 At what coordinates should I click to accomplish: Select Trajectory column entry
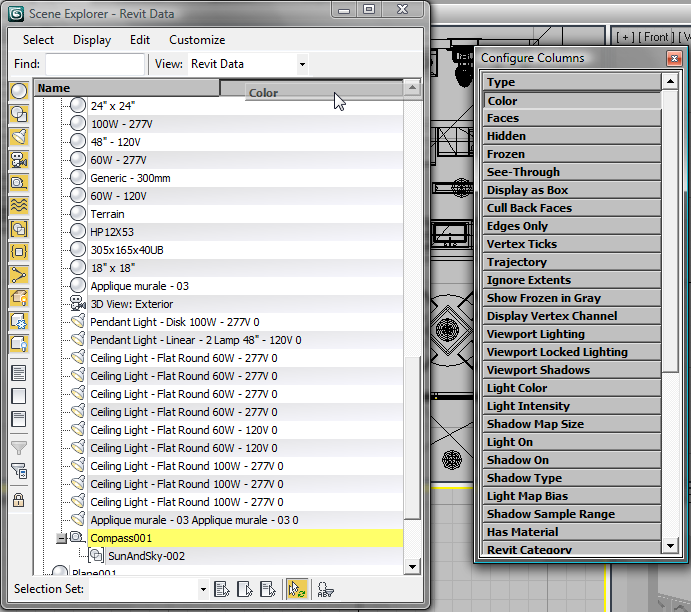point(572,262)
